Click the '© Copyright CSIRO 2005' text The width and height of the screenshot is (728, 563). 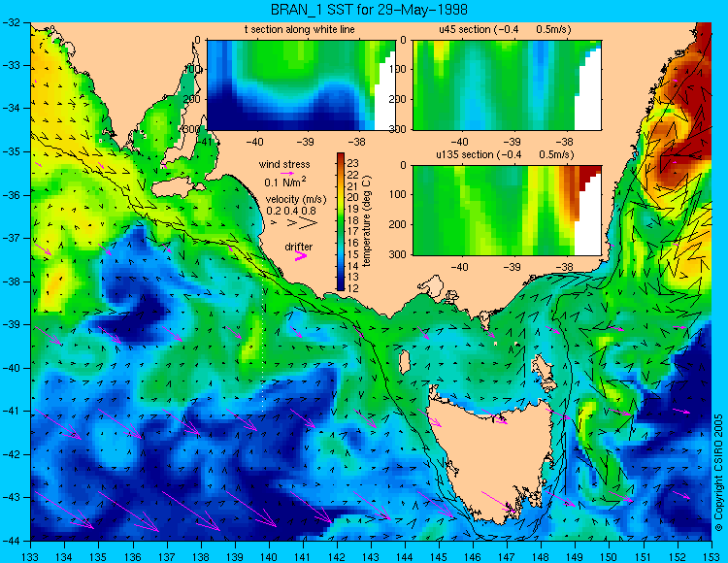(x=718, y=473)
